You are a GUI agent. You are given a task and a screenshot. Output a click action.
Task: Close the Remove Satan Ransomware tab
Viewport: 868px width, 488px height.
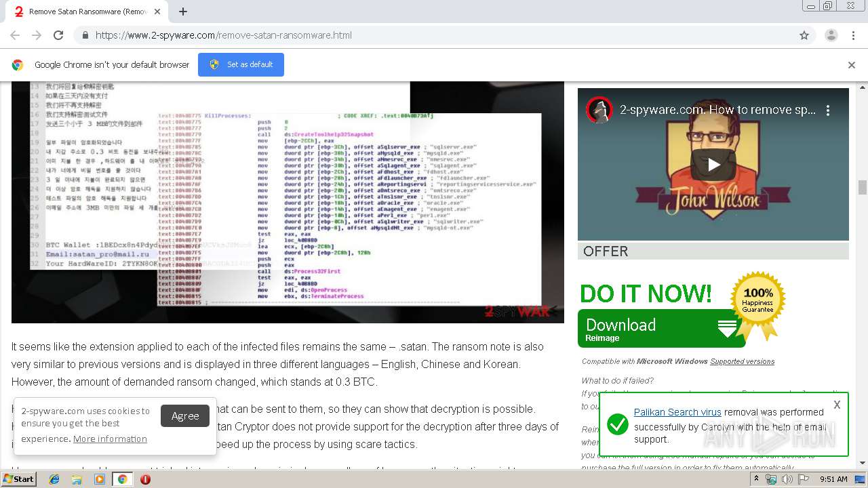[x=159, y=12]
